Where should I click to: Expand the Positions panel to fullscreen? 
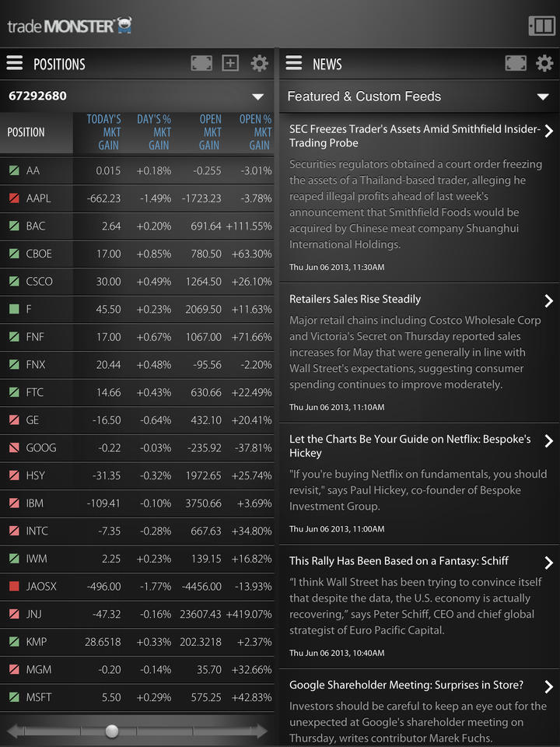tap(201, 63)
